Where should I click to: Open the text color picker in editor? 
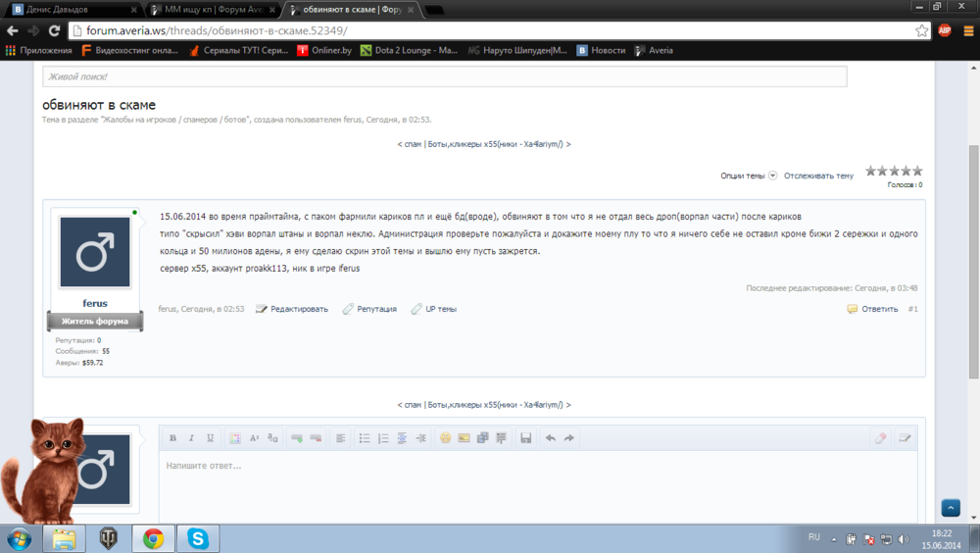235,438
